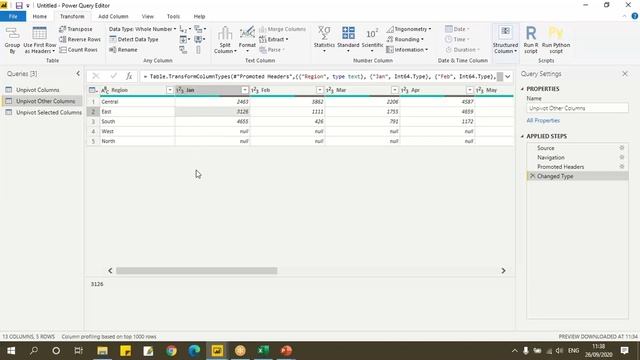Click Reverse Rows in Table group
This screenshot has width=640, height=360.
tap(80, 39)
